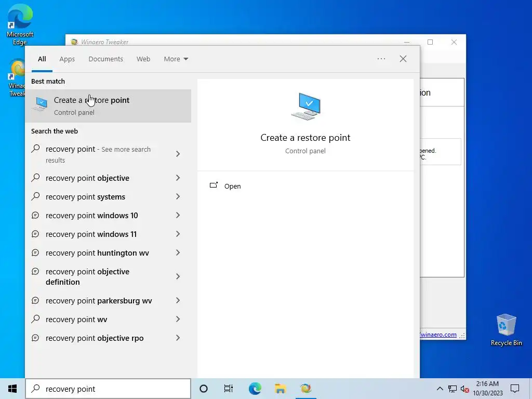Launch Microsoft Edge from the taskbar
Viewport: 532px width, 399px height.
coord(255,389)
